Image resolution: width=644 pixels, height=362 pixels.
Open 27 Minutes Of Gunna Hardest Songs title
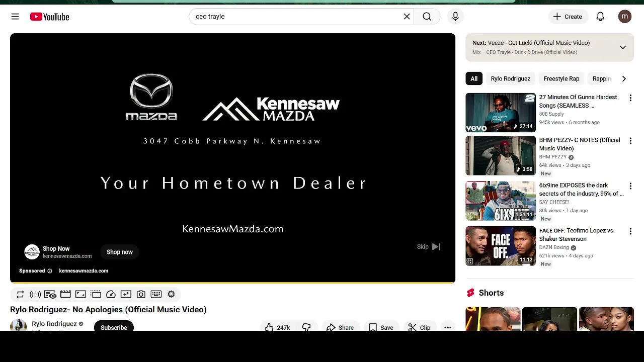pyautogui.click(x=578, y=102)
